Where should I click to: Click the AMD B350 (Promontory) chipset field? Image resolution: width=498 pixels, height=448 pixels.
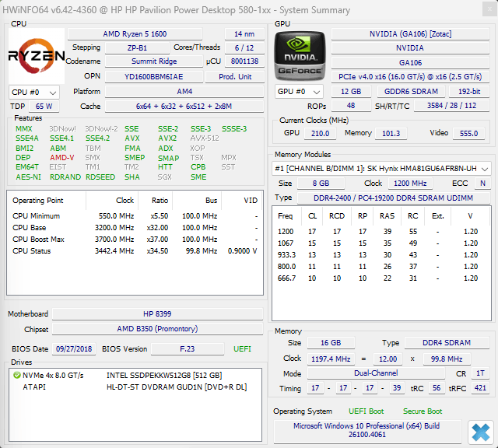pyautogui.click(x=157, y=329)
